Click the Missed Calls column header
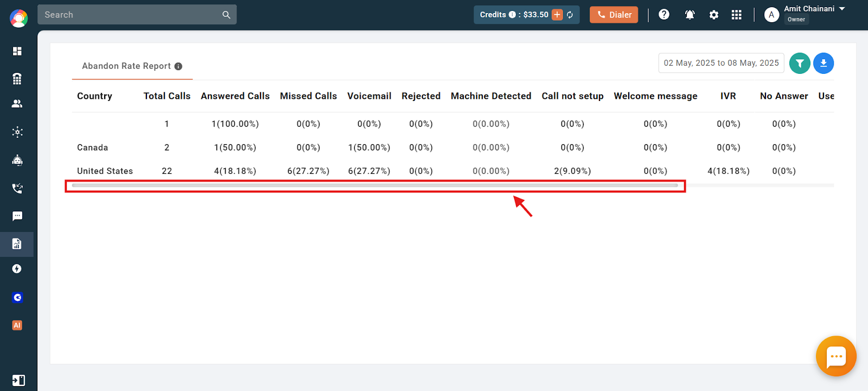The width and height of the screenshot is (868, 391). click(308, 96)
